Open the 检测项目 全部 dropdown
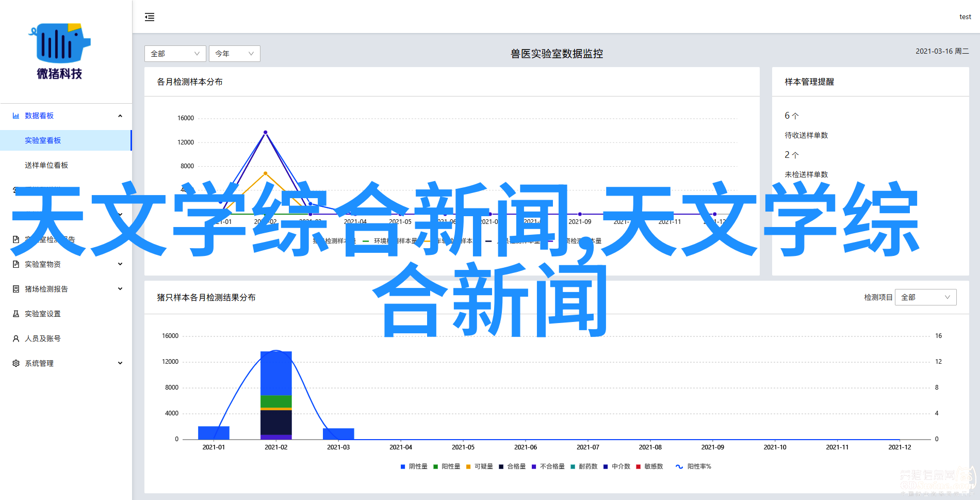The image size is (980, 500). coord(925,297)
